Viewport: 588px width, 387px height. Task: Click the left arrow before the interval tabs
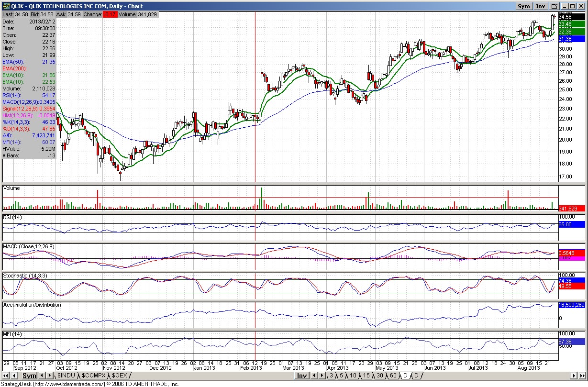point(314,376)
